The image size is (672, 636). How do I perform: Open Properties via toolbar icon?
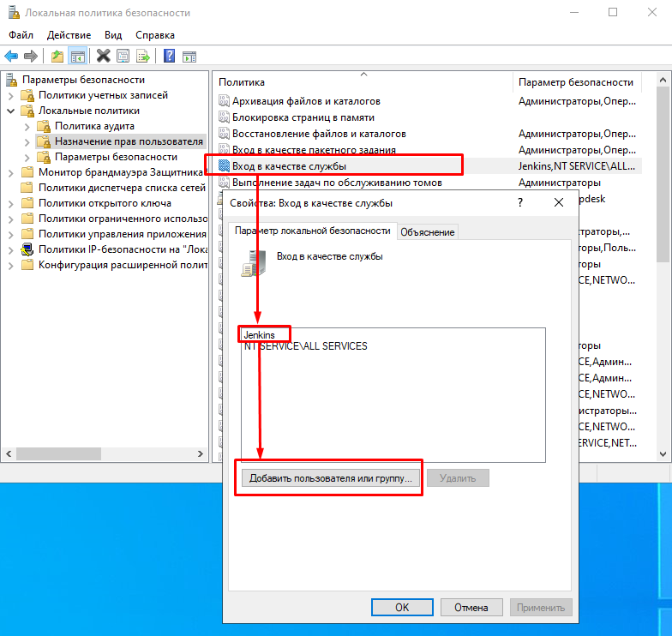(123, 56)
